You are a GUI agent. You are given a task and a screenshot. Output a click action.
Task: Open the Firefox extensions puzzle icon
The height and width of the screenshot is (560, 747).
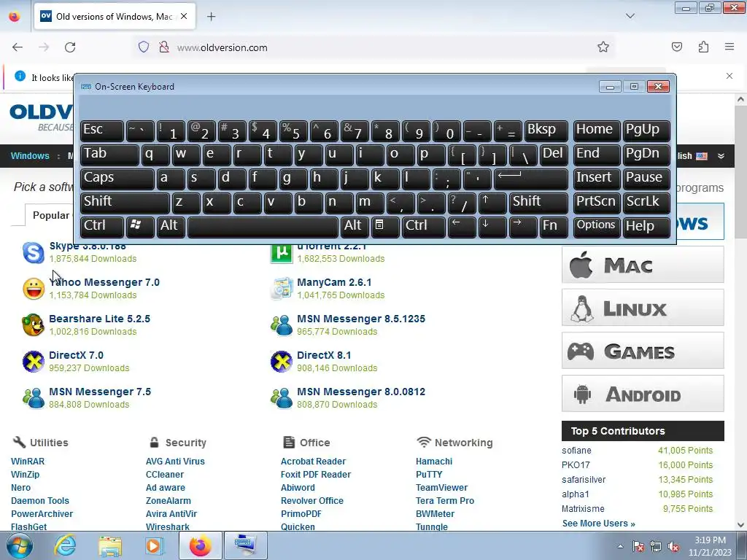click(704, 47)
